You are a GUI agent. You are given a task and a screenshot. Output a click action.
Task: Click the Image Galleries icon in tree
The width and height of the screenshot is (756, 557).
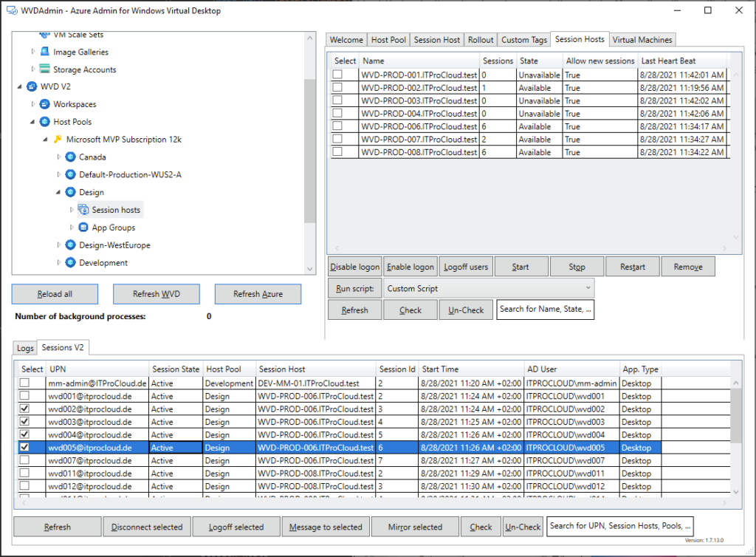coord(45,52)
